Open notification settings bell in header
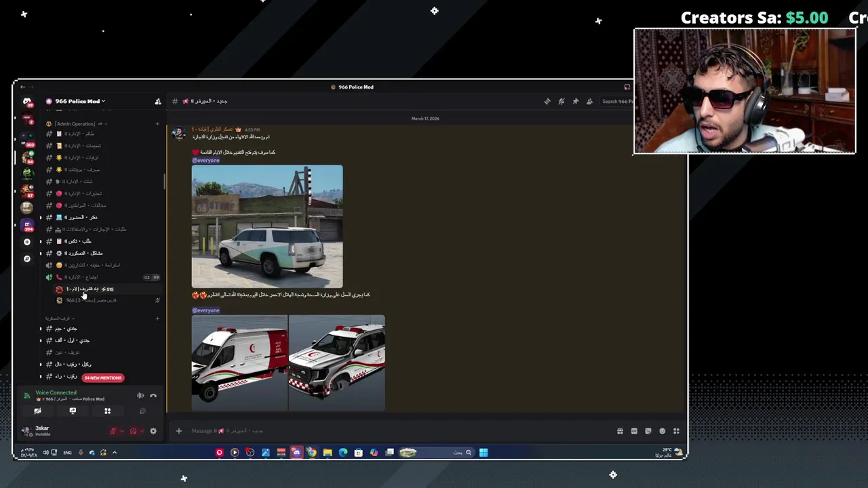868x488 pixels. [x=561, y=102]
